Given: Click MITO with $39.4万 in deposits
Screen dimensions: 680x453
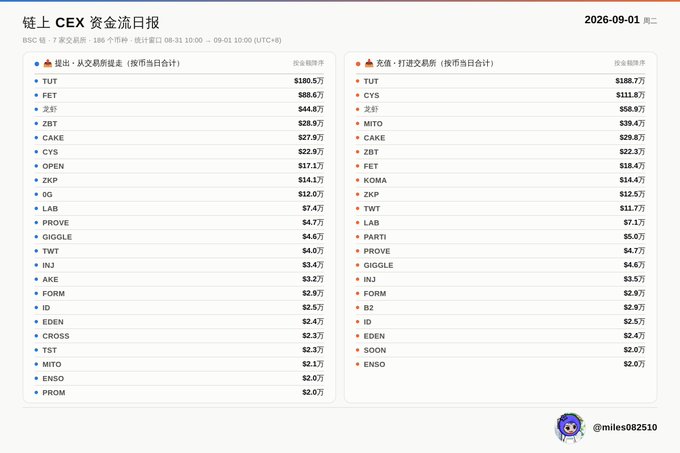Looking at the screenshot, I should click(x=500, y=124).
